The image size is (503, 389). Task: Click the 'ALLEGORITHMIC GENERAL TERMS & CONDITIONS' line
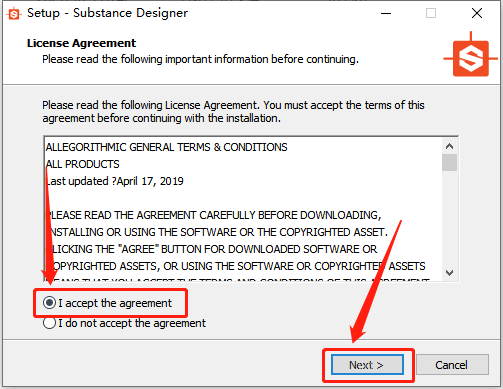tap(166, 147)
